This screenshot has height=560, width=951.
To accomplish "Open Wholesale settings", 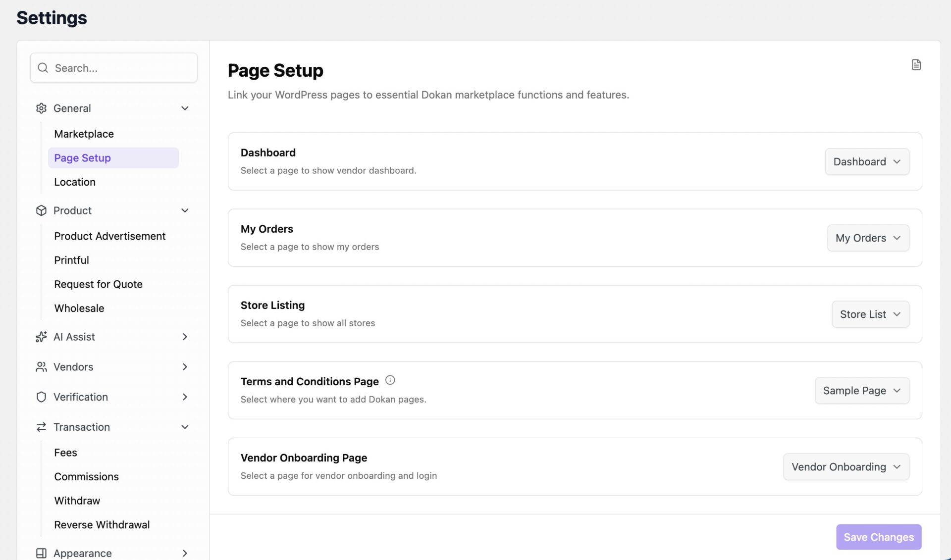I will coord(79,308).
